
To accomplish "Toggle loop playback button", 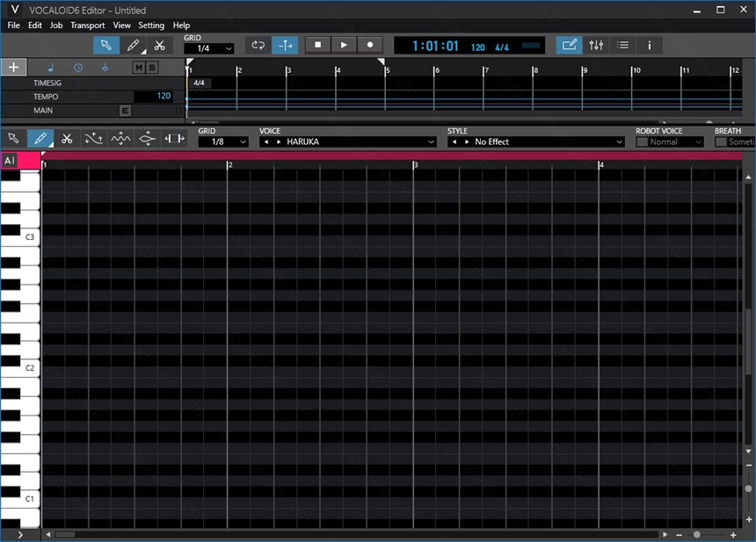I will coord(258,46).
